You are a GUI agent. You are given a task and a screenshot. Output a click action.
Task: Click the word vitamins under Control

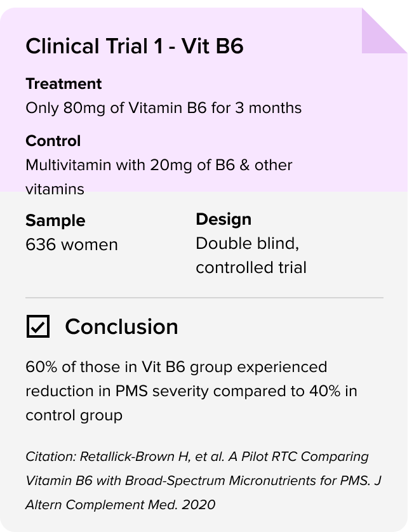point(55,189)
